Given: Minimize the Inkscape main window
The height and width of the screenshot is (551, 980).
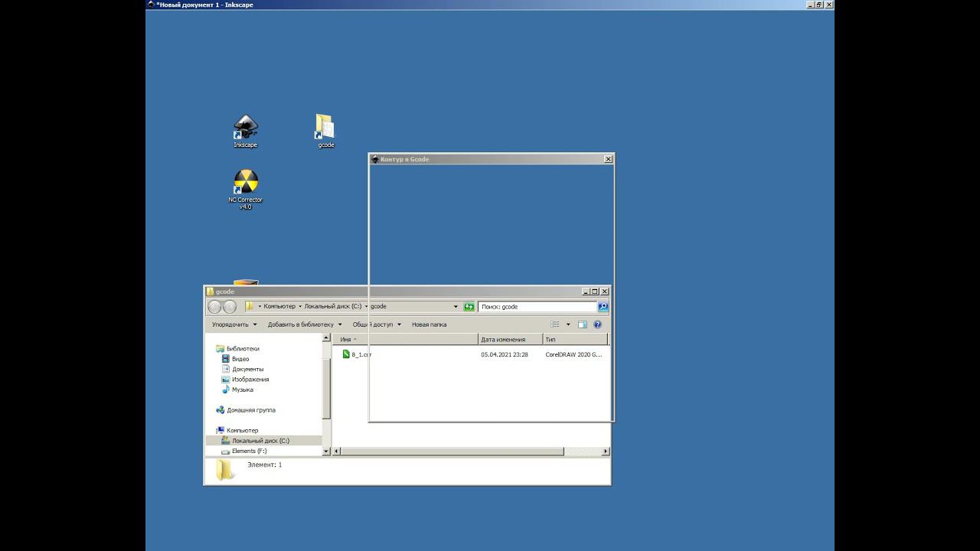Looking at the screenshot, I should (811, 5).
